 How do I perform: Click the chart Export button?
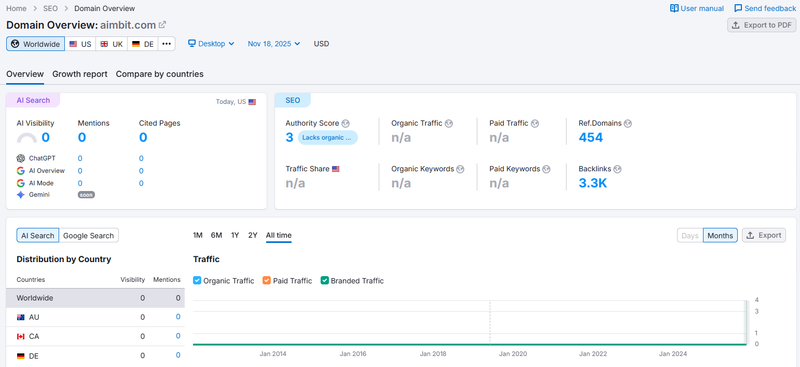click(764, 235)
